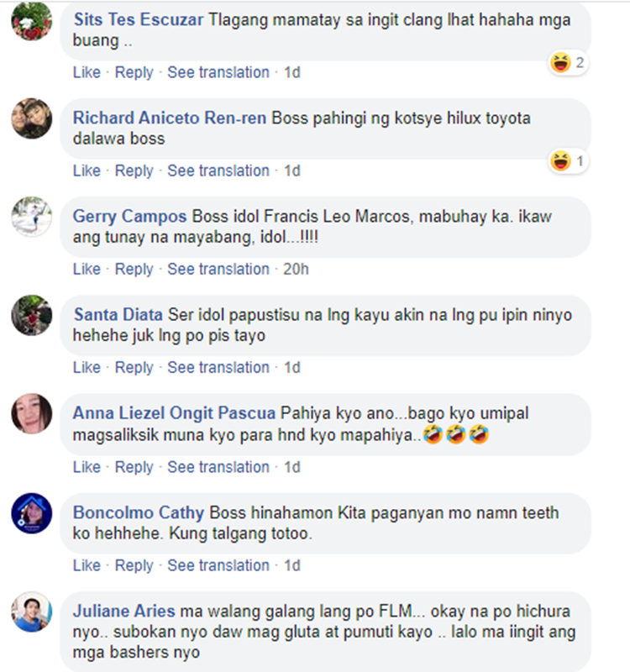Show the single haha reaction on Richard's comment
The image size is (630, 672).
click(568, 161)
